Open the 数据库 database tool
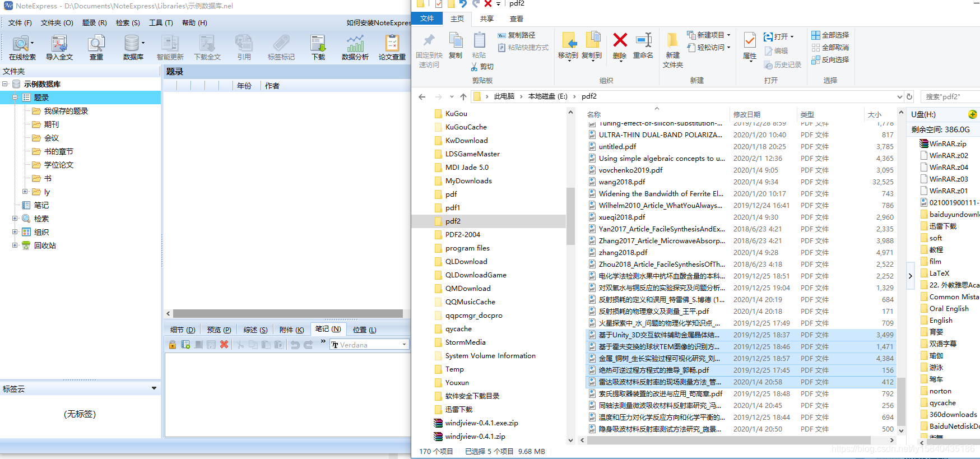The image size is (980, 459). 133,47
